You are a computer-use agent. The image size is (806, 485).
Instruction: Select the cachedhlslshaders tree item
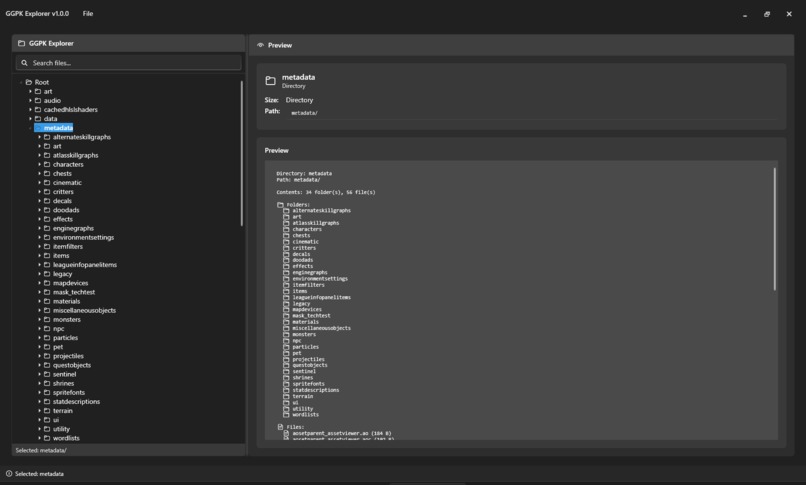point(70,109)
